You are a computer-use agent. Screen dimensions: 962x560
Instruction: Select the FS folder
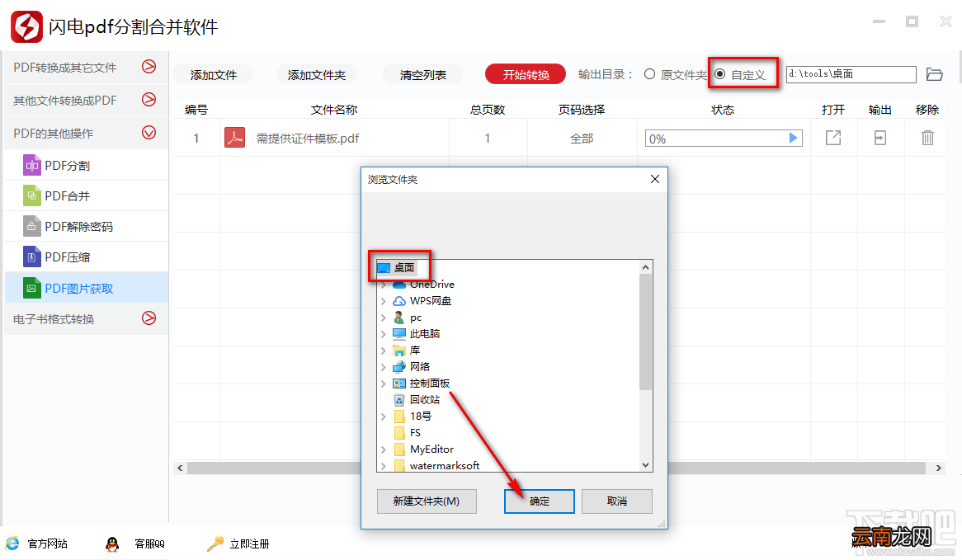click(x=415, y=433)
